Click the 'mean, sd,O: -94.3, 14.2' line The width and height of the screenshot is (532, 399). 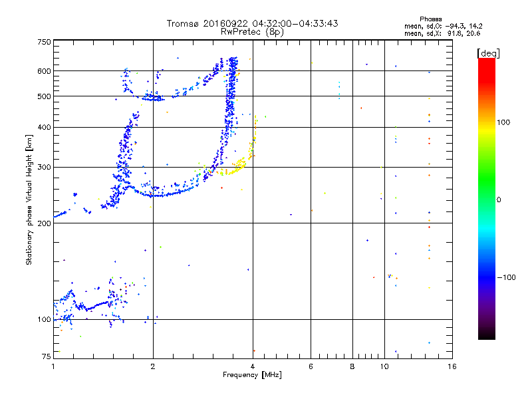[x=443, y=26]
